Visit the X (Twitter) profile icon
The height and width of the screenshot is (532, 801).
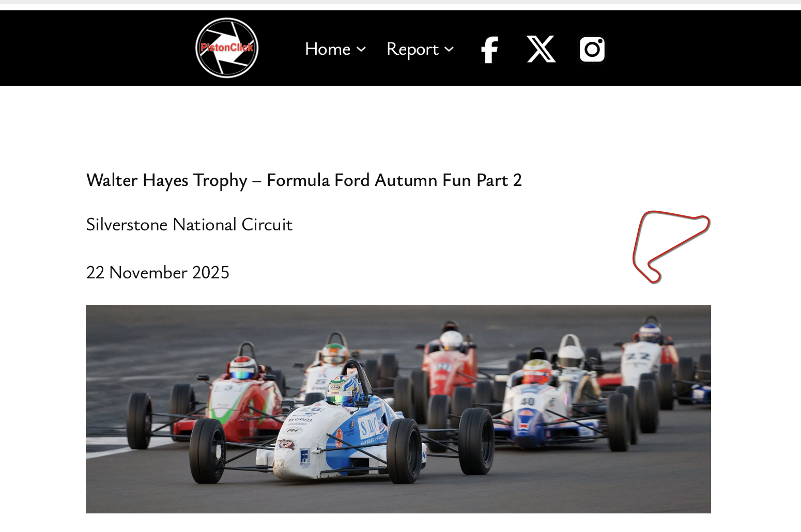541,49
